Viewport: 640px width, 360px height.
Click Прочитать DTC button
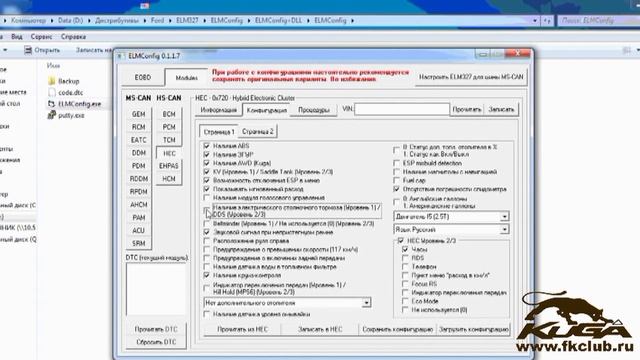point(156,329)
